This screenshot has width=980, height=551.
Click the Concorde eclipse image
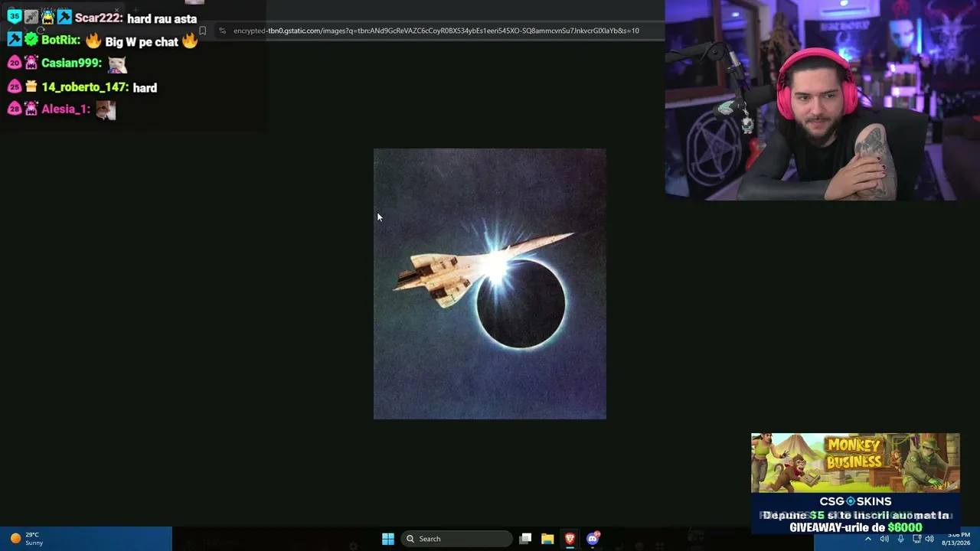(x=490, y=284)
